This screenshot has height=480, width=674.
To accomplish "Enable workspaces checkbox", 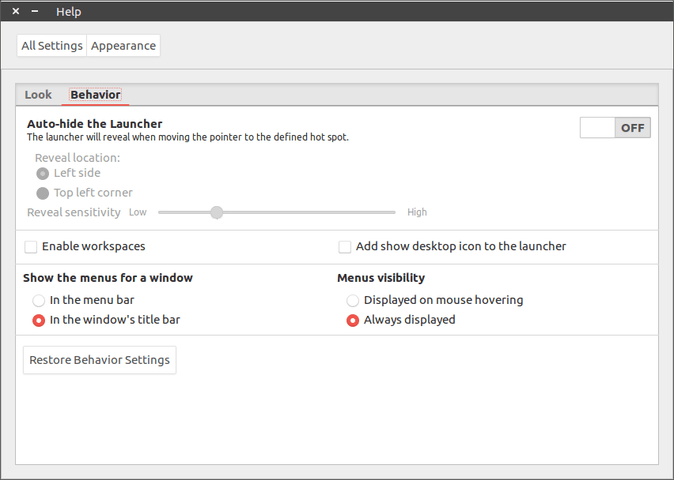I will pyautogui.click(x=32, y=246).
